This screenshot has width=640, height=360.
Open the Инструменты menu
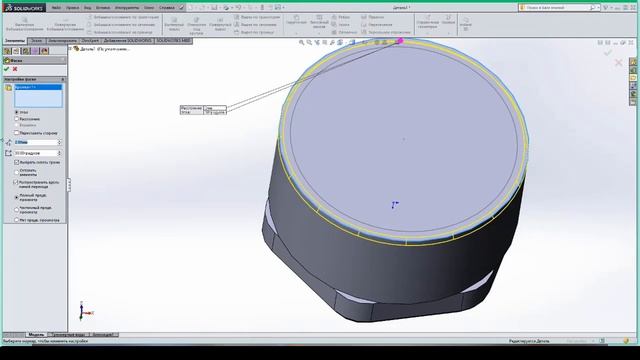(127, 7)
